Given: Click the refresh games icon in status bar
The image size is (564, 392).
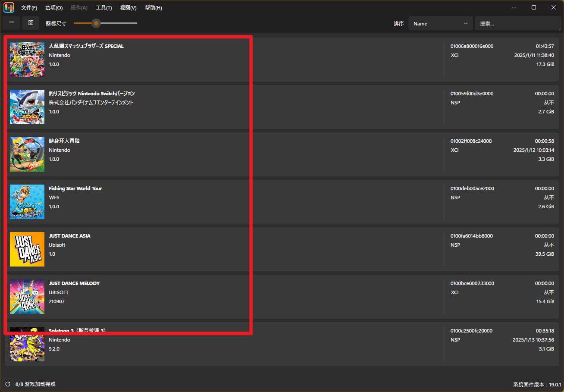Looking at the screenshot, I should 7,384.
